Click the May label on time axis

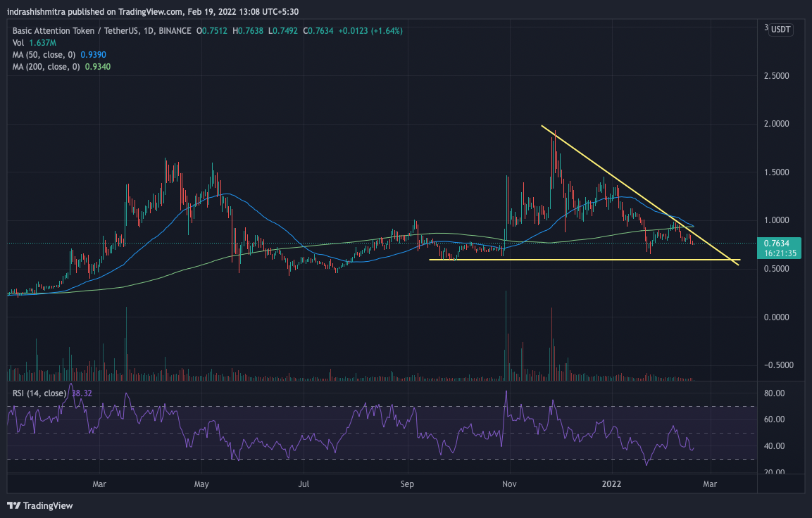202,484
